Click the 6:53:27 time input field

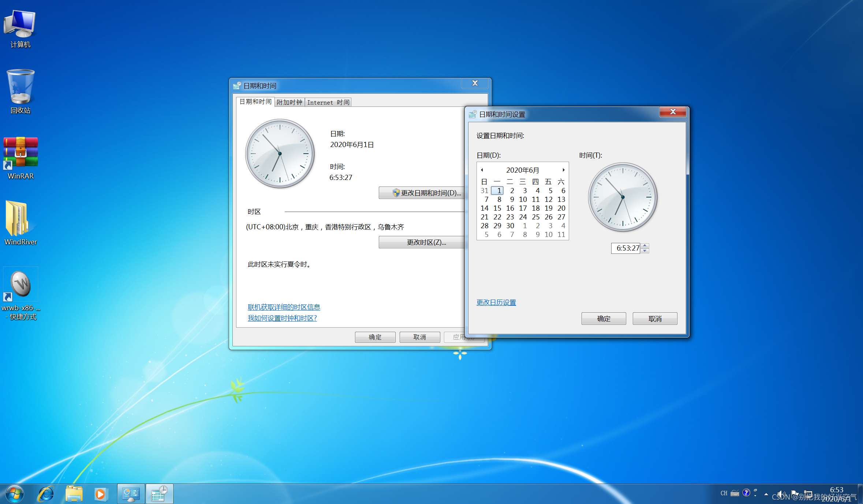626,248
